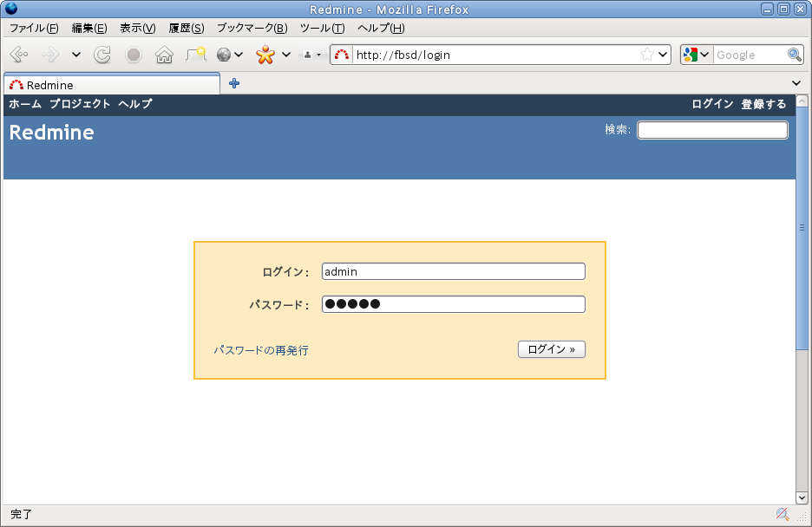Click the search magnifier icon
The image size is (812, 527).
tap(795, 55)
